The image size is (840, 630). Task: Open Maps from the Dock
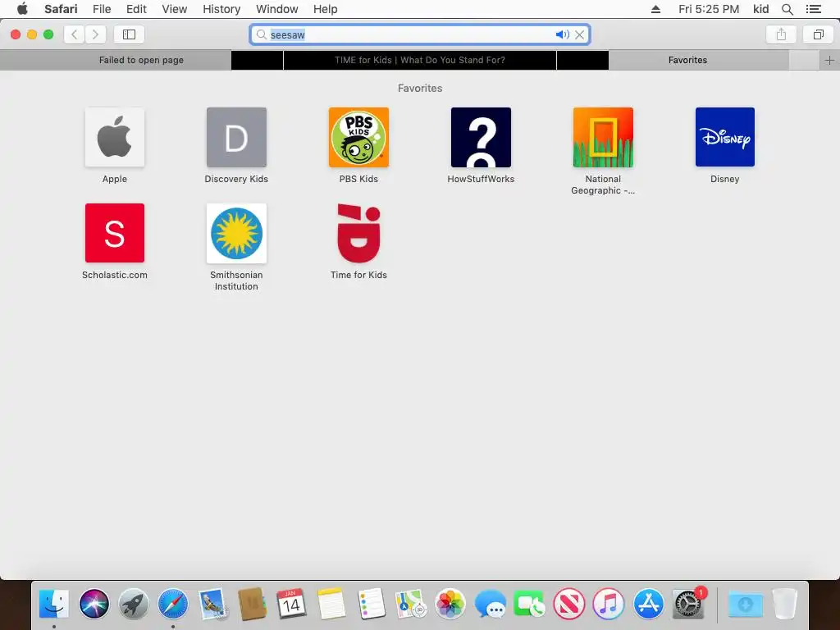coord(410,604)
